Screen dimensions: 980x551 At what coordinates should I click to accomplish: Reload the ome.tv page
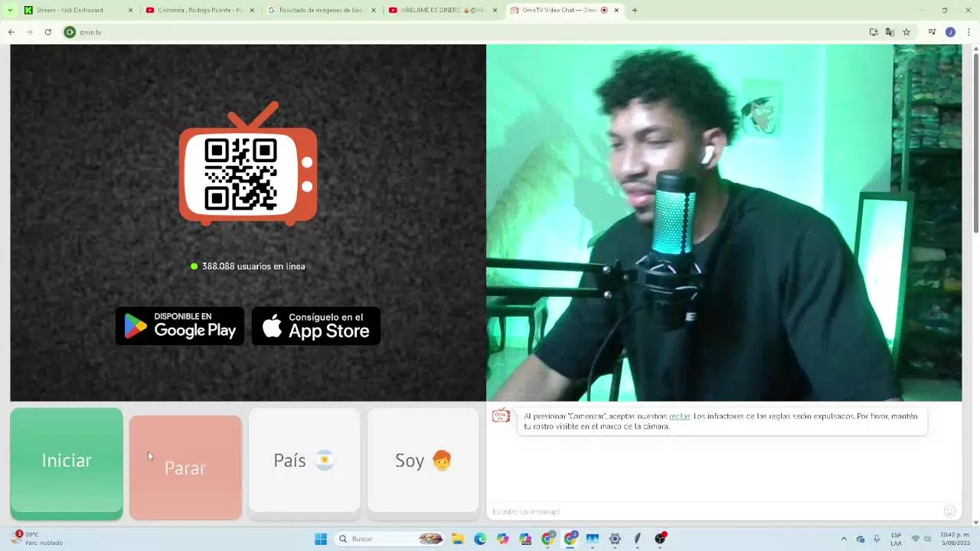pos(48,32)
